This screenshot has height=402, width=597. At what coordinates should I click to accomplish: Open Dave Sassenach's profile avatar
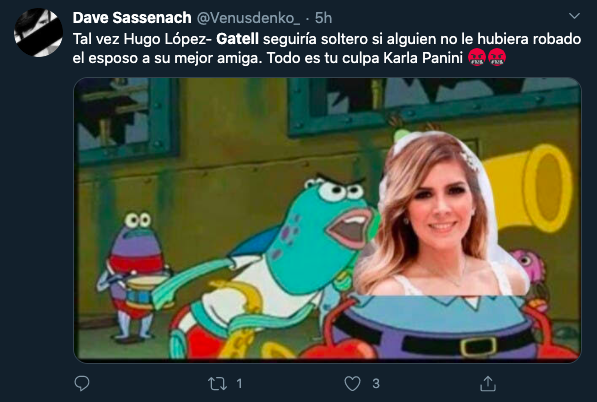click(38, 33)
